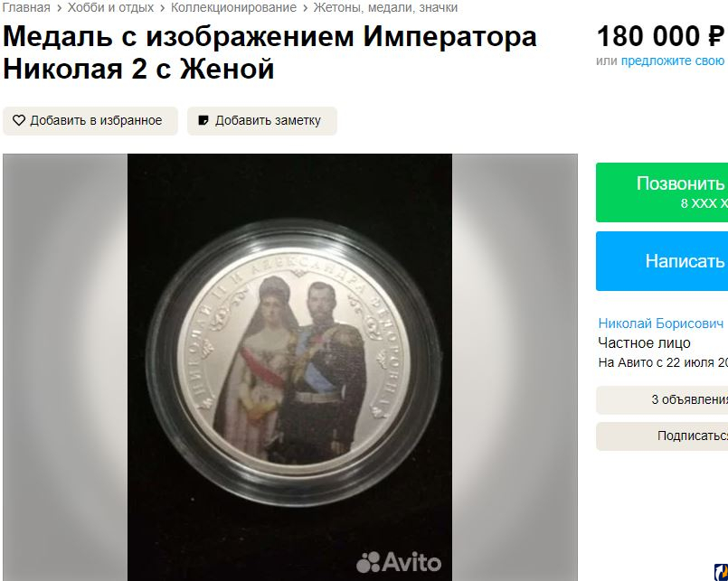Open the Главная breadcrumb link

pos(26,7)
